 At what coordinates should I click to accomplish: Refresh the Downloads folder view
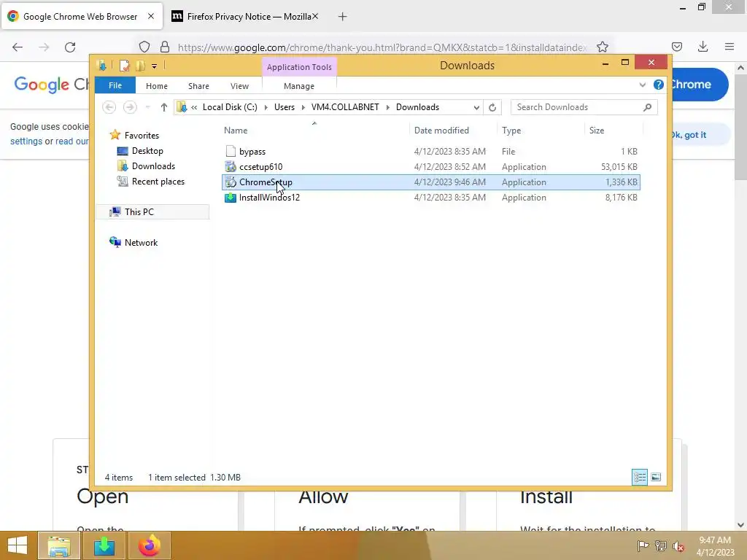[x=492, y=108]
